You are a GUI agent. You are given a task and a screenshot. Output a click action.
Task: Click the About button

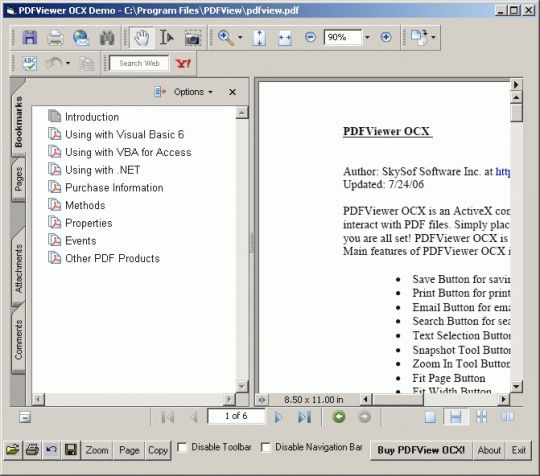tap(489, 450)
